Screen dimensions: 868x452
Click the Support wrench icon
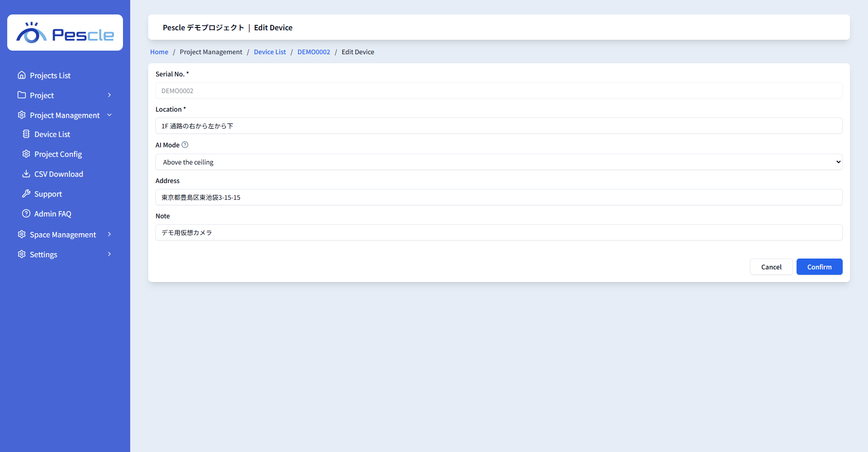[26, 193]
